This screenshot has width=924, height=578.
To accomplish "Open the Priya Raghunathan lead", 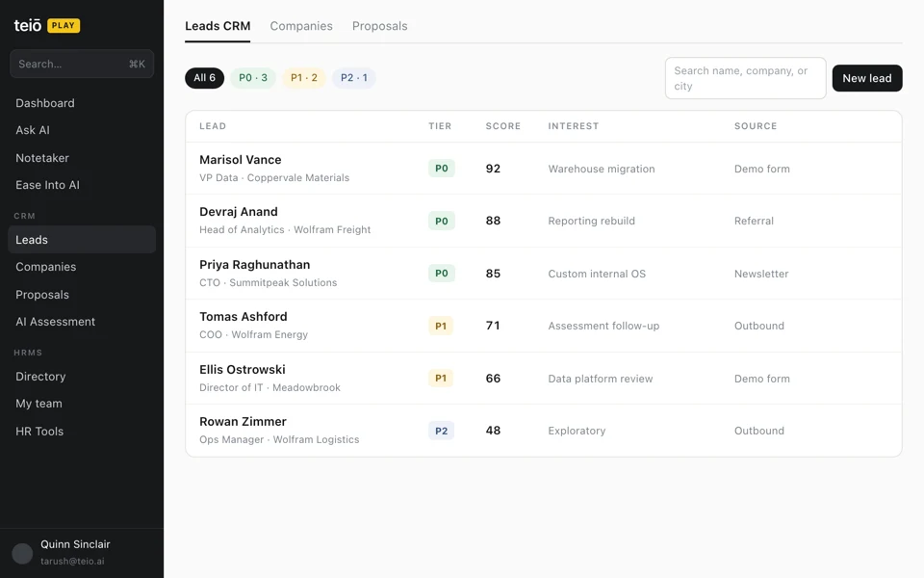I will [254, 265].
